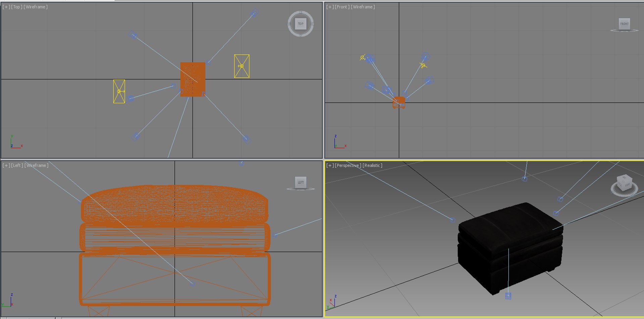
Task: Select the lower-right camera in the Top viewport
Action: 247,139
